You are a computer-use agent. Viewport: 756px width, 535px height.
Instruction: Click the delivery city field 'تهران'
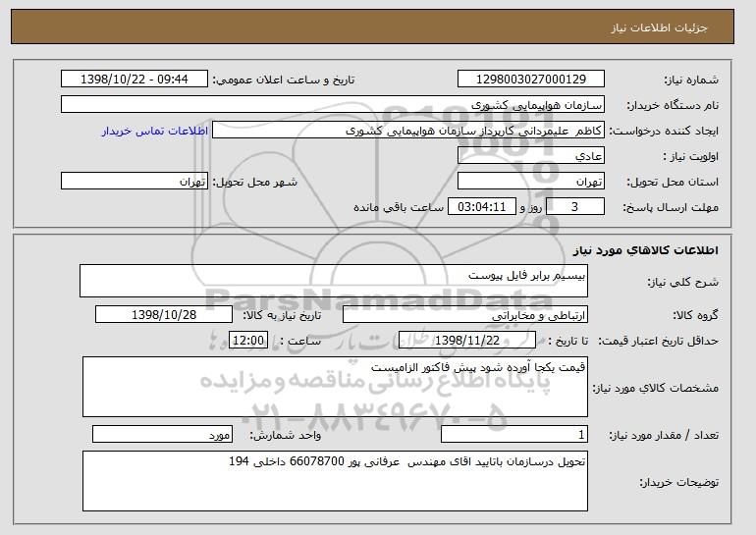point(135,182)
